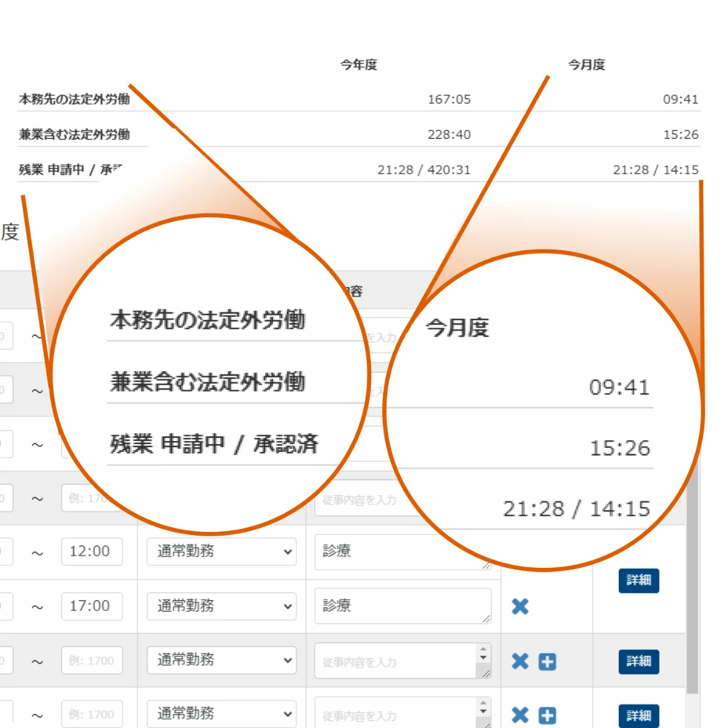Open the 通常勤務 dropdown in the 12:00 row
This screenshot has height=728, width=728.
pyautogui.click(x=221, y=551)
